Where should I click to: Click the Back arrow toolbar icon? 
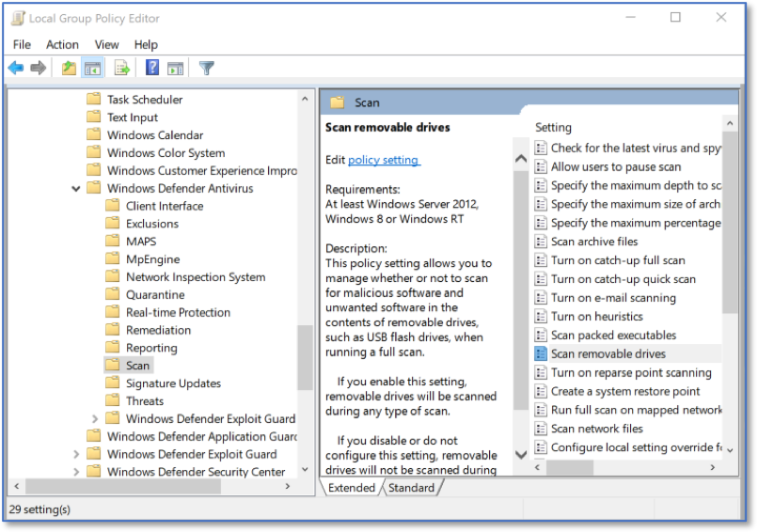pos(16,68)
